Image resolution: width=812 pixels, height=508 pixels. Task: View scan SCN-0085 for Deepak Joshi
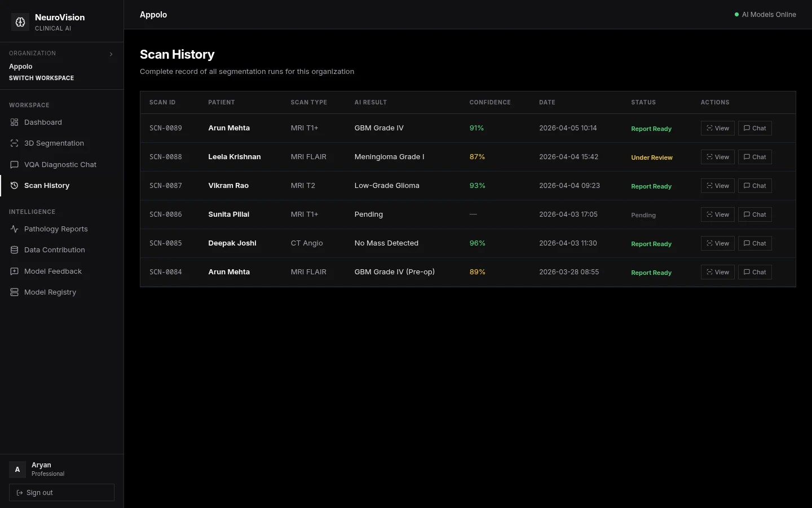(x=718, y=243)
